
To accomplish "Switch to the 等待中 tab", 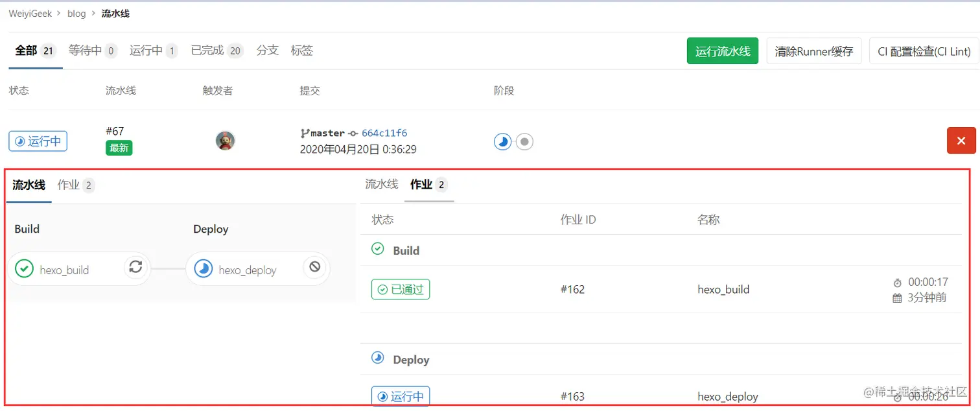I will pyautogui.click(x=93, y=51).
